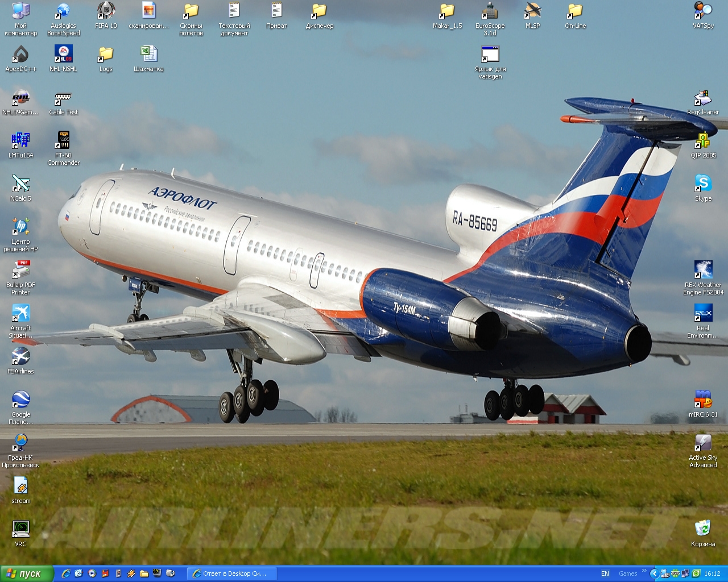Select the Шахматка Excel file
Image resolution: width=728 pixels, height=582 pixels.
click(x=148, y=59)
